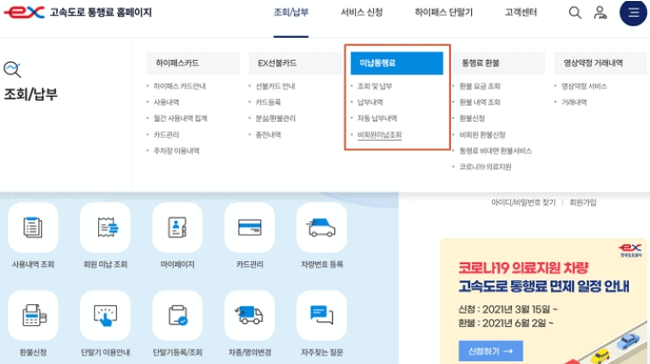Click the 비회원 환불신청 link

click(483, 135)
